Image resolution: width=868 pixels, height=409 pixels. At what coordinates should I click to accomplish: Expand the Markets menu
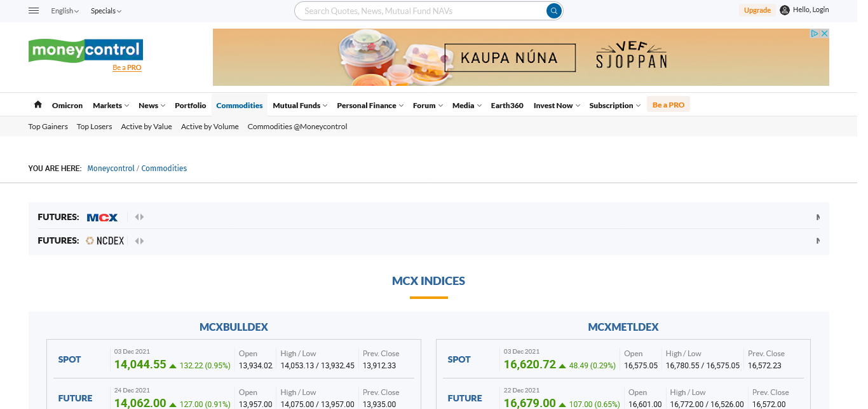pos(111,106)
